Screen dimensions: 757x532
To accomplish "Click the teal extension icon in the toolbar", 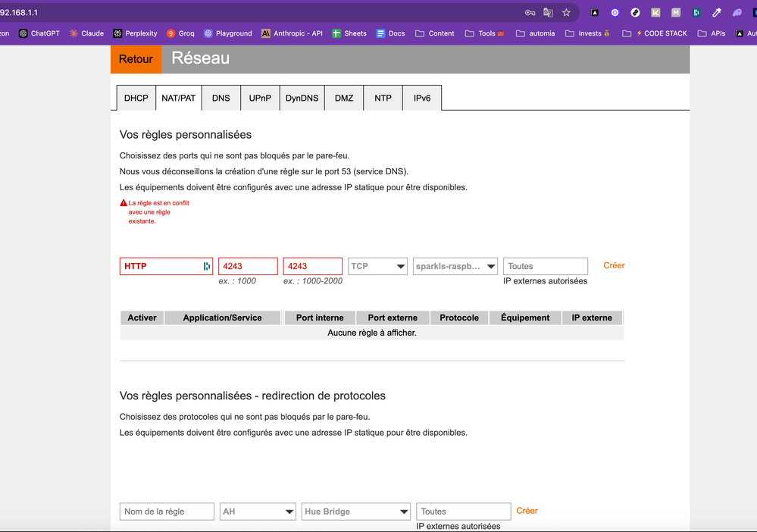I will pyautogui.click(x=696, y=12).
